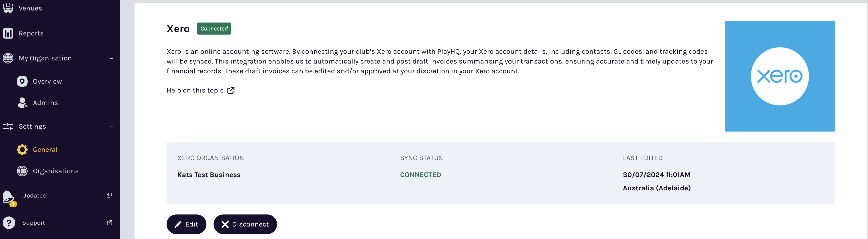Click the pencil icon on the Edit button
868x239 pixels.
177,224
